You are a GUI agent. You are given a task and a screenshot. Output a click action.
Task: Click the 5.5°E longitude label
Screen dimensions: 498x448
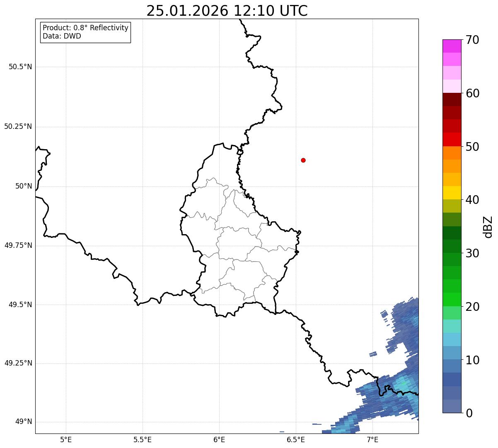tap(143, 439)
